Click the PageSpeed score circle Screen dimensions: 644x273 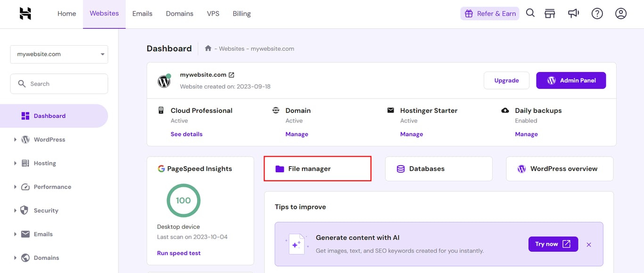tap(183, 200)
